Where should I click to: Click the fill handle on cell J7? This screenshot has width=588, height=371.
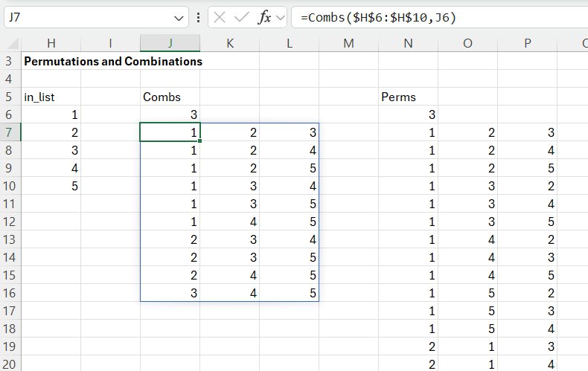tap(199, 141)
